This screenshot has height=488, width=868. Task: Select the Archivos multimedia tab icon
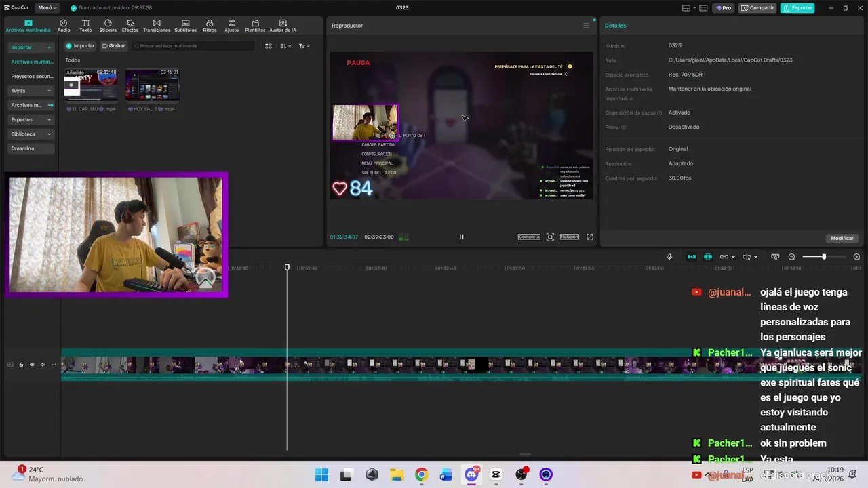coord(28,23)
